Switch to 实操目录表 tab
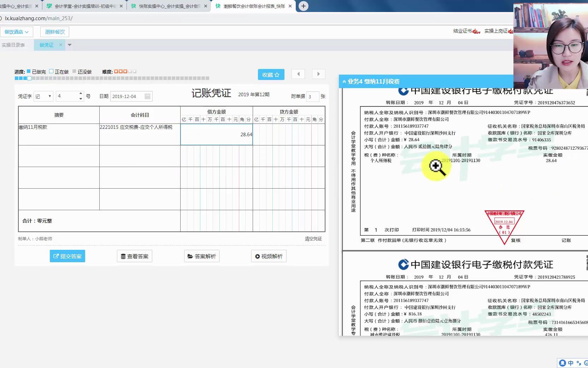 pos(13,45)
